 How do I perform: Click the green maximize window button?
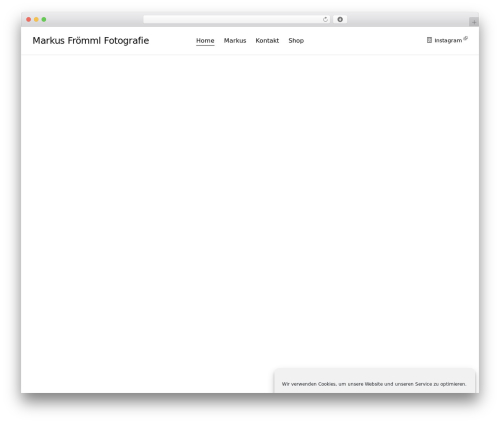tap(44, 20)
